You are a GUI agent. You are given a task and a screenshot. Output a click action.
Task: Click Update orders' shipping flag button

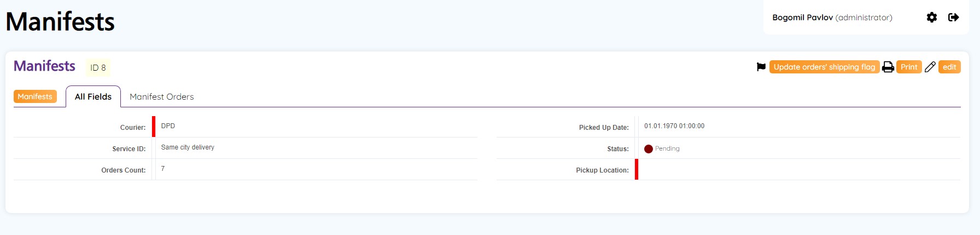click(824, 67)
